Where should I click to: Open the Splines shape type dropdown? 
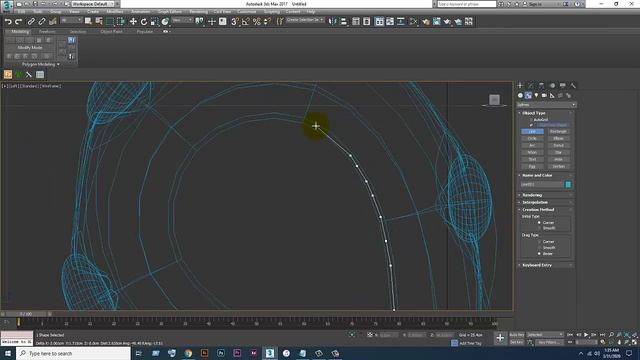pyautogui.click(x=546, y=105)
